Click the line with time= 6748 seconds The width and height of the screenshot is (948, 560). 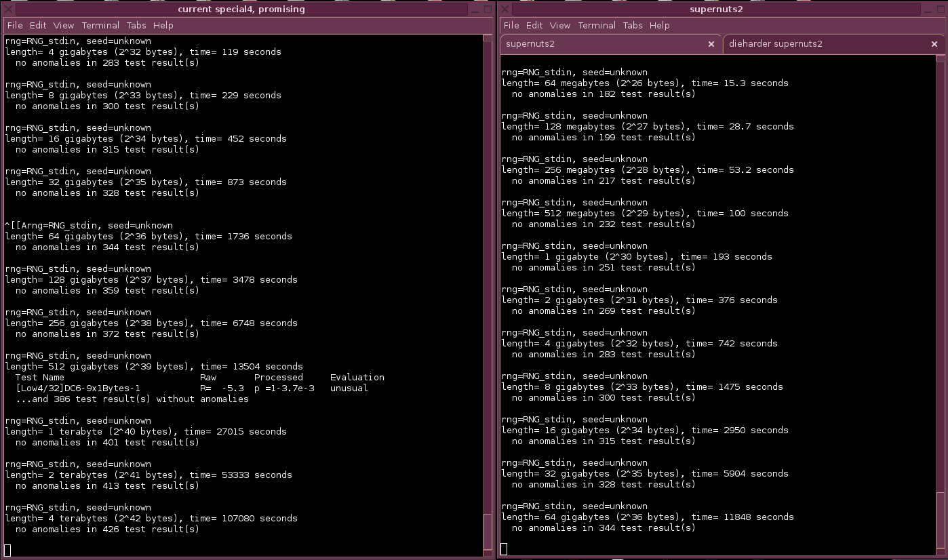(x=151, y=323)
